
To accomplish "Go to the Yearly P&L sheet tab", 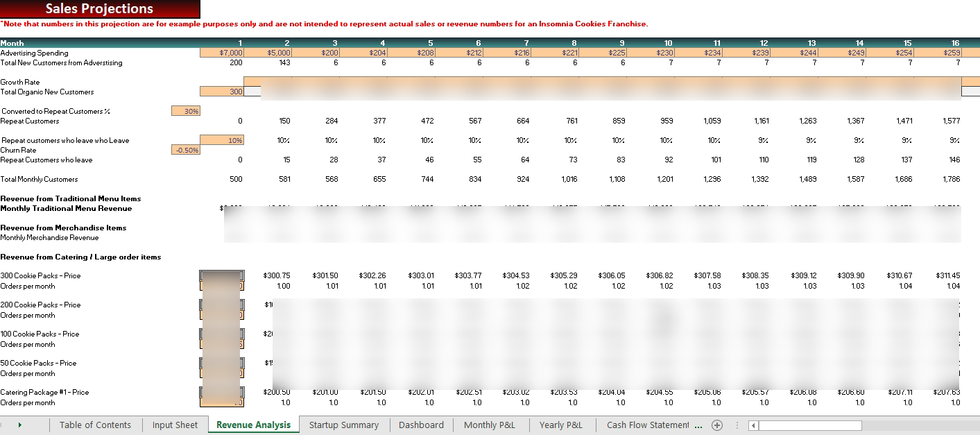I will 561,425.
